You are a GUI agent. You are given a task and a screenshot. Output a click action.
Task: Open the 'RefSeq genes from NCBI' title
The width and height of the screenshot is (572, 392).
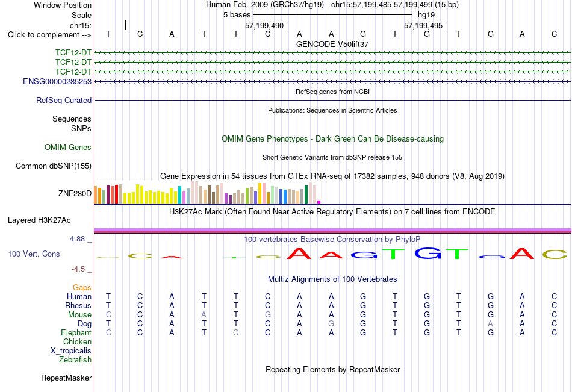tap(333, 92)
